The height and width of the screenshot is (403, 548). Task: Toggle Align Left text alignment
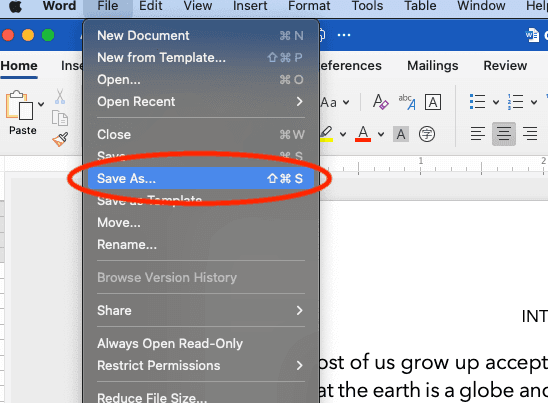477,134
